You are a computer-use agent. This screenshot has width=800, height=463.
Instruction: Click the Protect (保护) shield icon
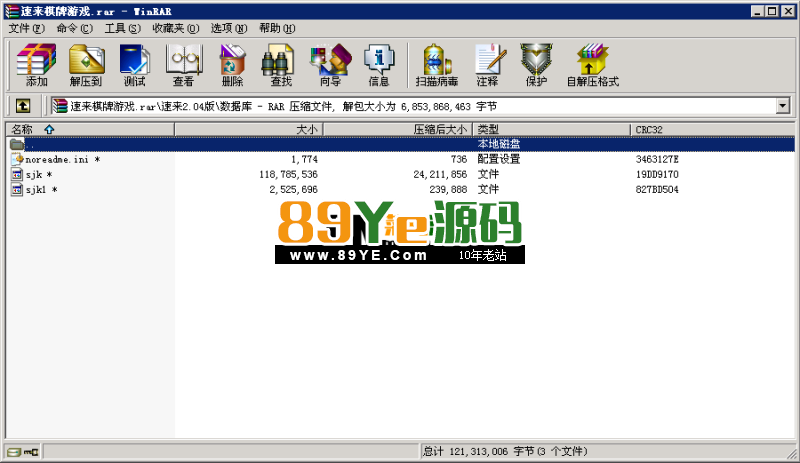536,64
